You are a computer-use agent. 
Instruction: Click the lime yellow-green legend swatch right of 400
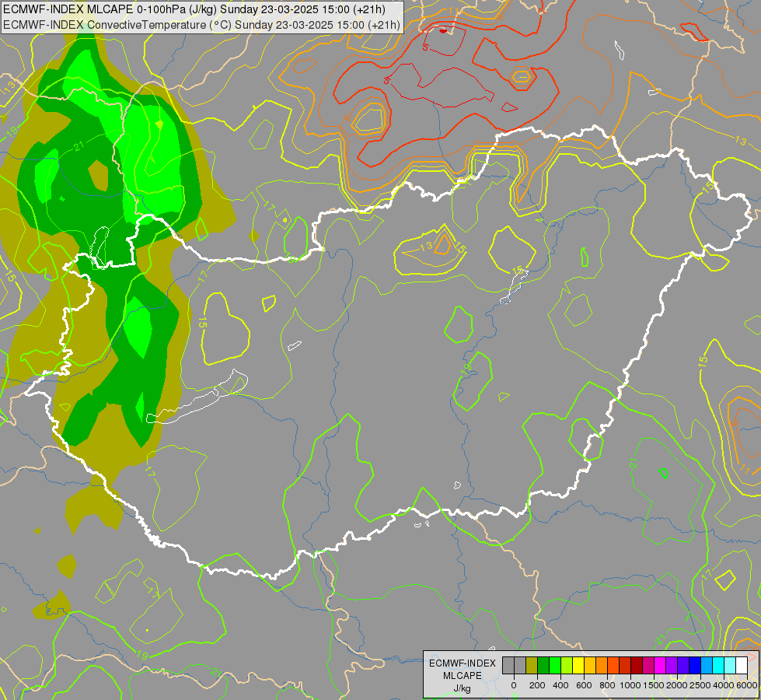tap(567, 665)
